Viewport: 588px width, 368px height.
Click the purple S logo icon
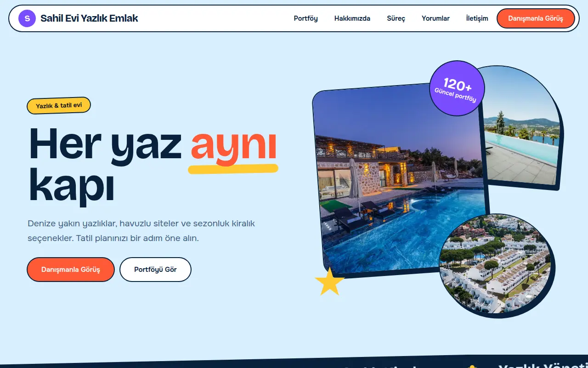27,18
